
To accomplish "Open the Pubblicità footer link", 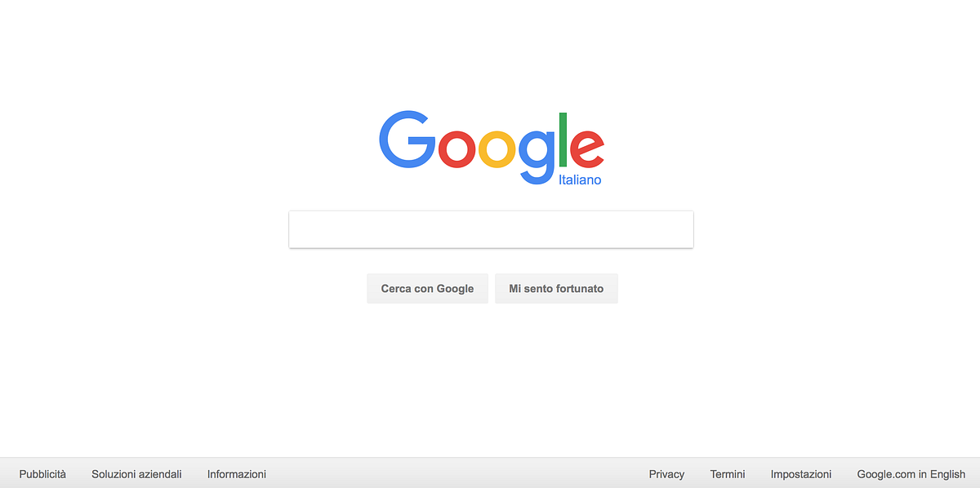I will (42, 474).
